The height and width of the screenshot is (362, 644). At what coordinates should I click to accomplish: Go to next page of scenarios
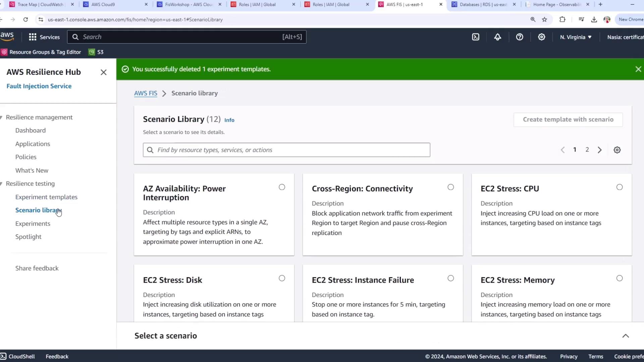pyautogui.click(x=600, y=150)
